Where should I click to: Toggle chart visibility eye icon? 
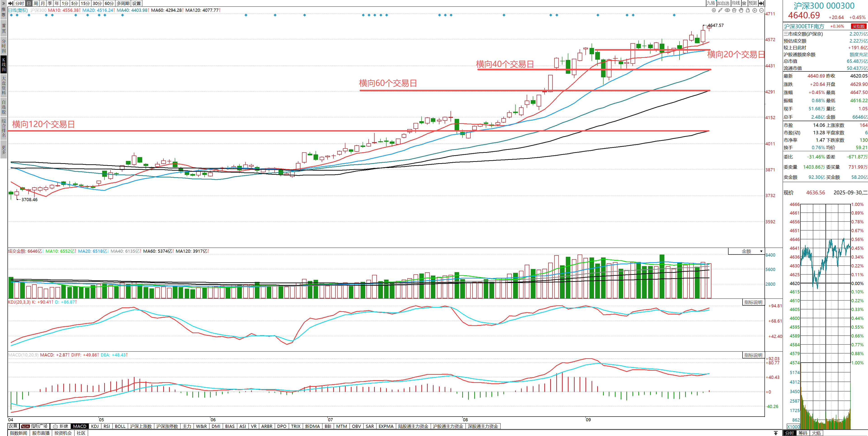[727, 10]
